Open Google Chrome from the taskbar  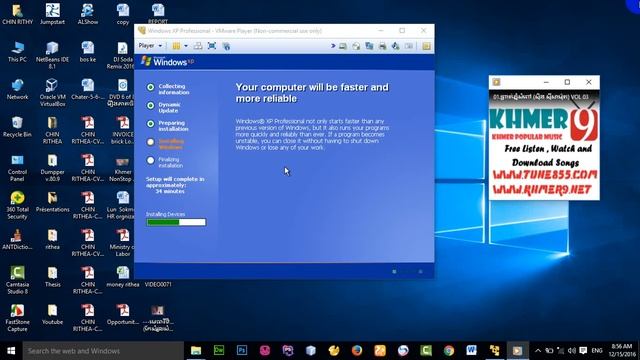449,351
